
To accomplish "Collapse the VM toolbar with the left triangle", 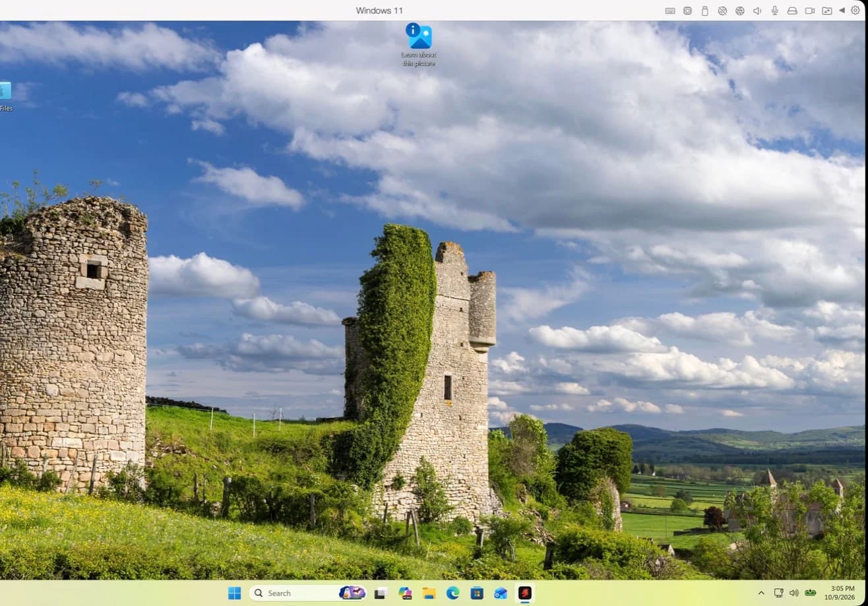I will tap(842, 11).
